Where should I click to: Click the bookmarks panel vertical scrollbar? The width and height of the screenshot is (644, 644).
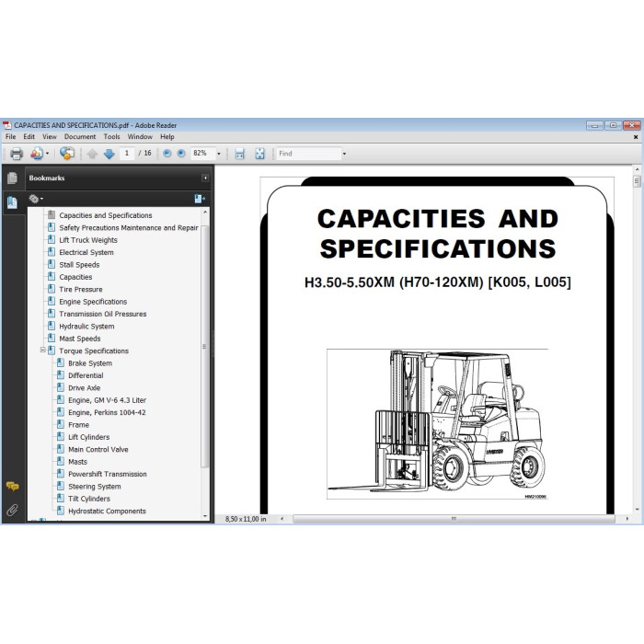pos(204,347)
